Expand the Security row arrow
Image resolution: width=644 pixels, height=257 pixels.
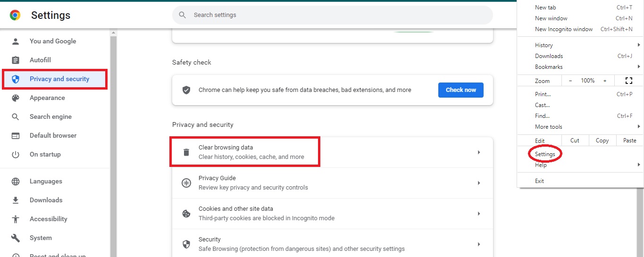[x=479, y=244]
